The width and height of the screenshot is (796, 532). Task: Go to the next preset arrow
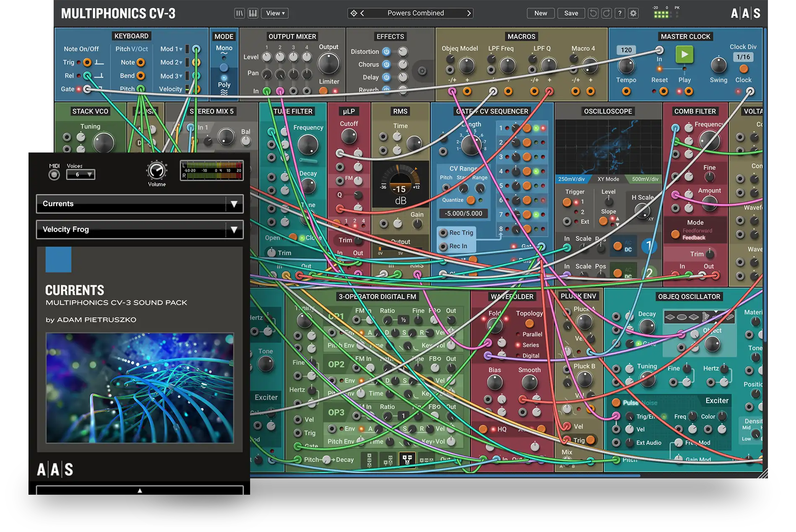click(x=469, y=13)
